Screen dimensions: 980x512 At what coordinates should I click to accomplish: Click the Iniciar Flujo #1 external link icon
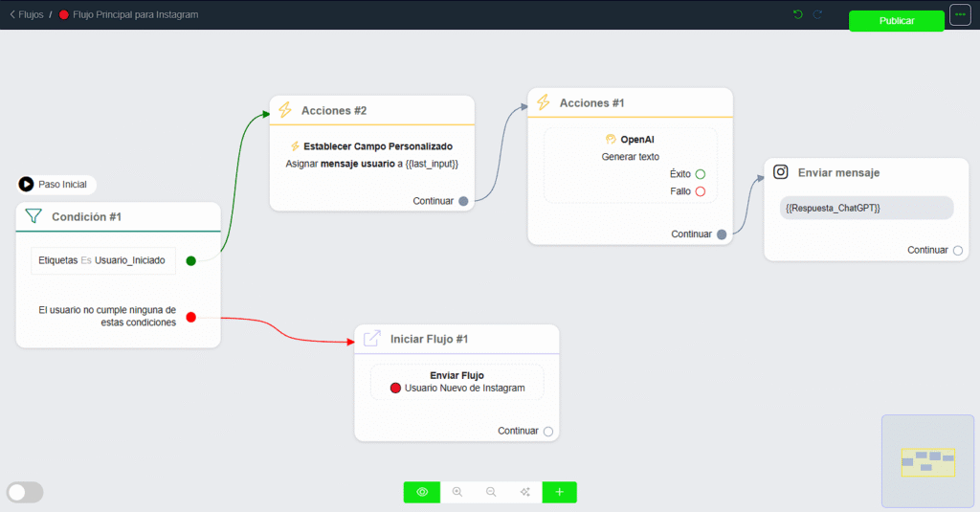click(372, 339)
